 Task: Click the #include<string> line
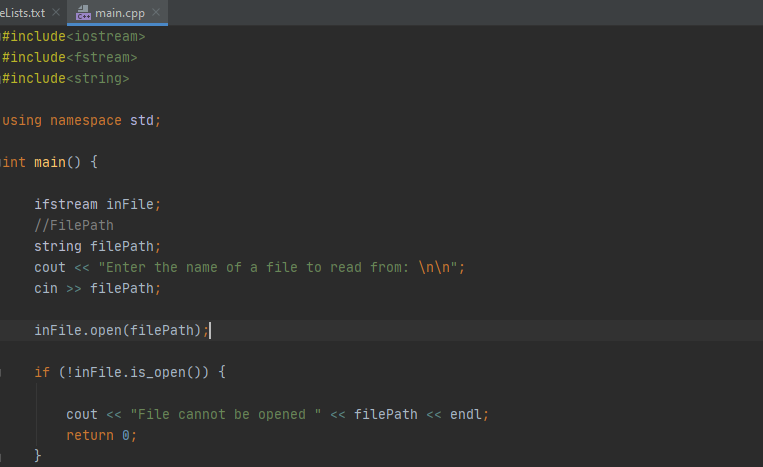click(66, 78)
